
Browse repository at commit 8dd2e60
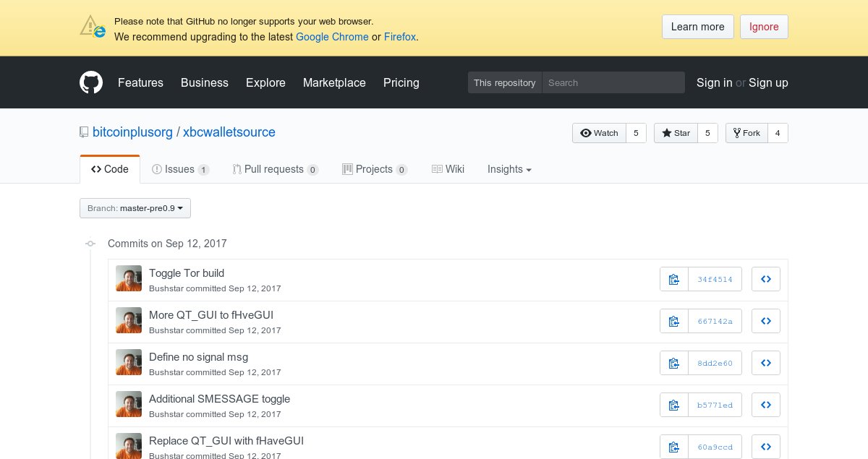[x=766, y=363]
